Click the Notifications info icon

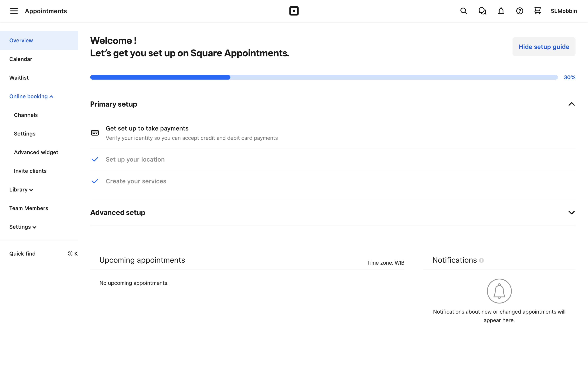pyautogui.click(x=481, y=260)
